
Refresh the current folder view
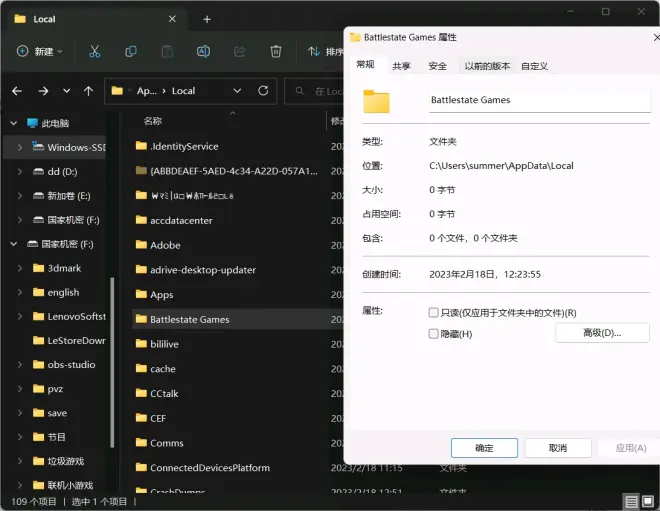click(x=263, y=90)
